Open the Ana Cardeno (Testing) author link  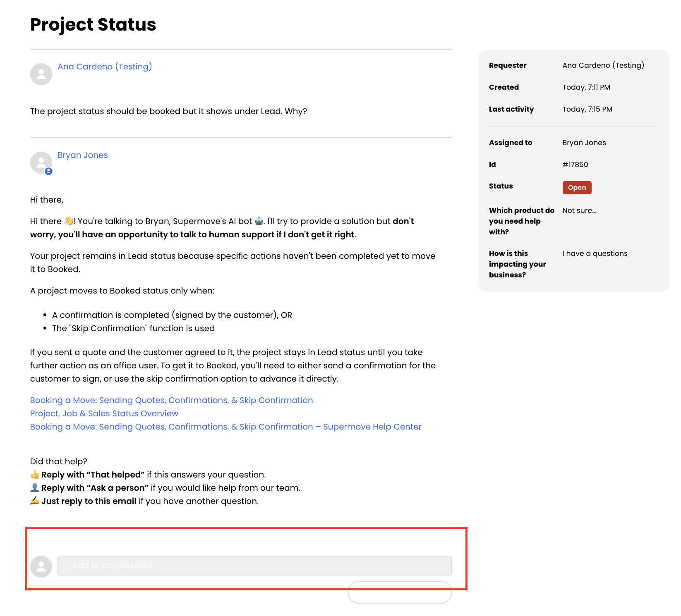point(105,67)
